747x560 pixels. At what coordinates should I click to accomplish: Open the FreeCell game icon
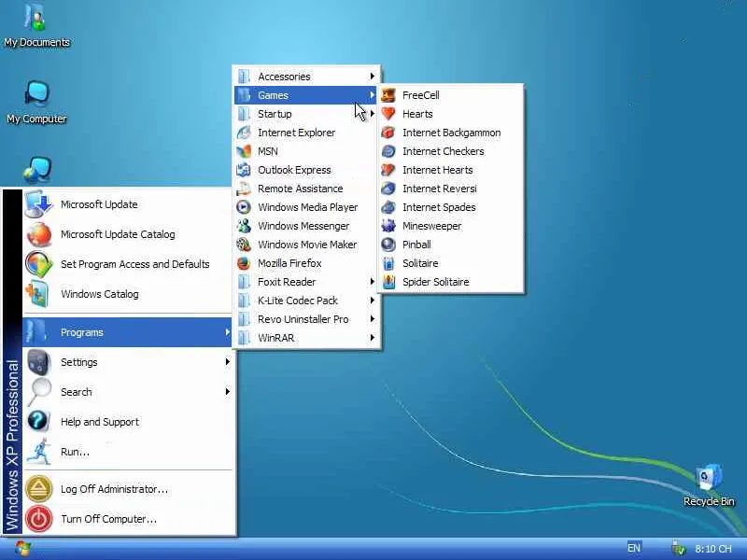[x=388, y=95]
